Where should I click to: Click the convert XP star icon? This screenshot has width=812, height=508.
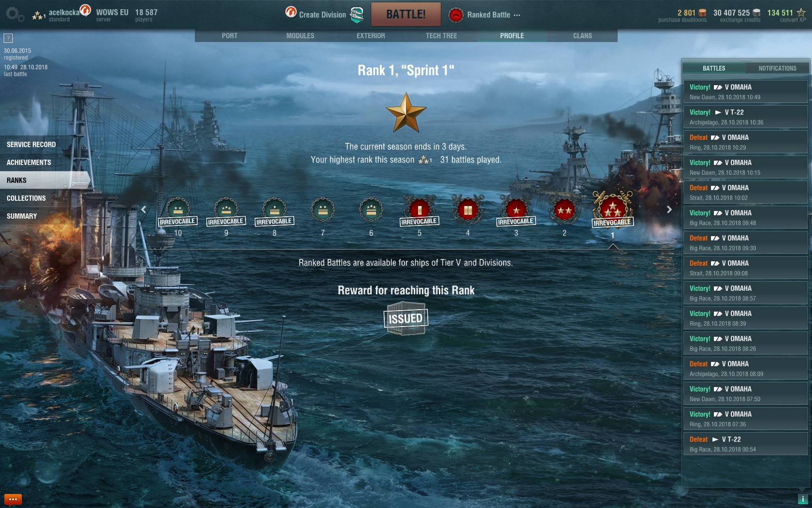click(x=801, y=13)
